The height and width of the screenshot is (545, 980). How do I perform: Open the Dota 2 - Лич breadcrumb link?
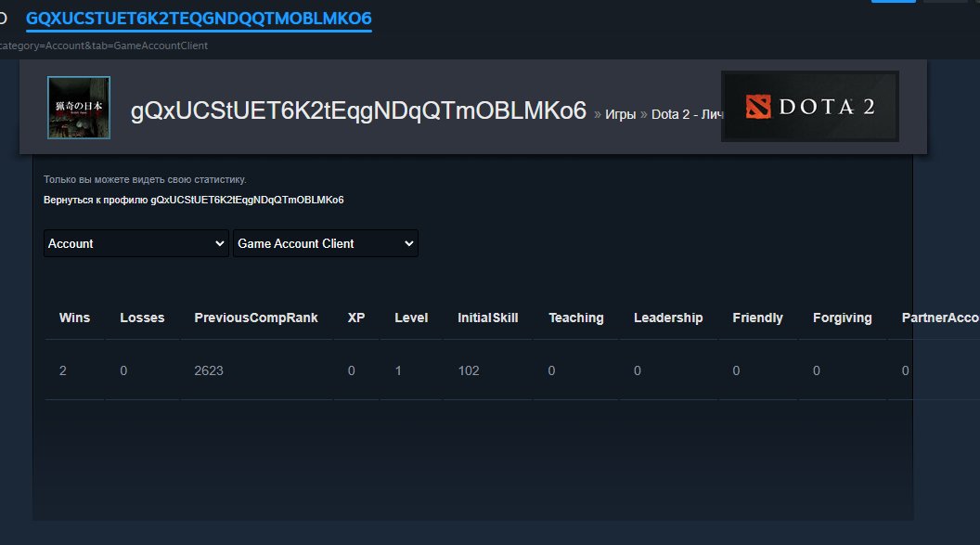pyautogui.click(x=687, y=114)
